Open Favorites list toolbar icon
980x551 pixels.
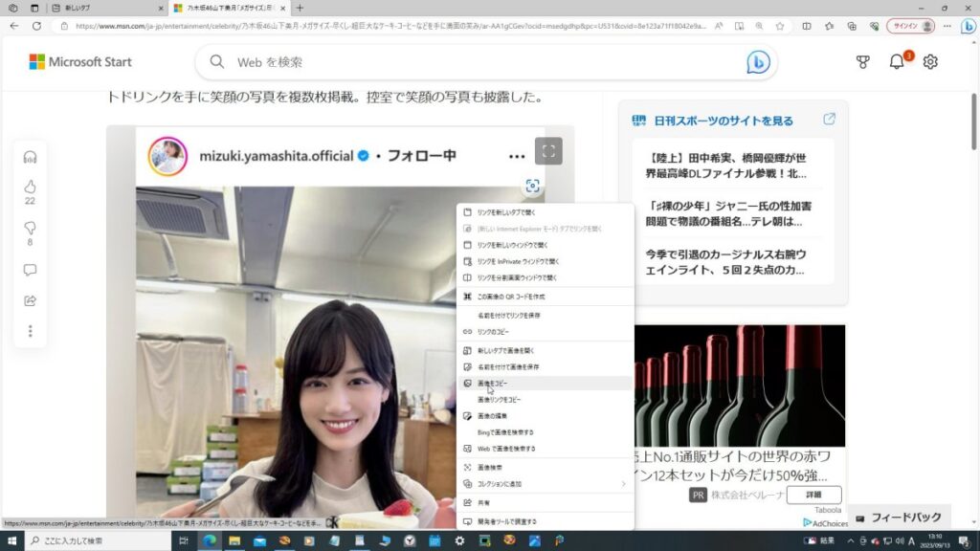pyautogui.click(x=829, y=26)
